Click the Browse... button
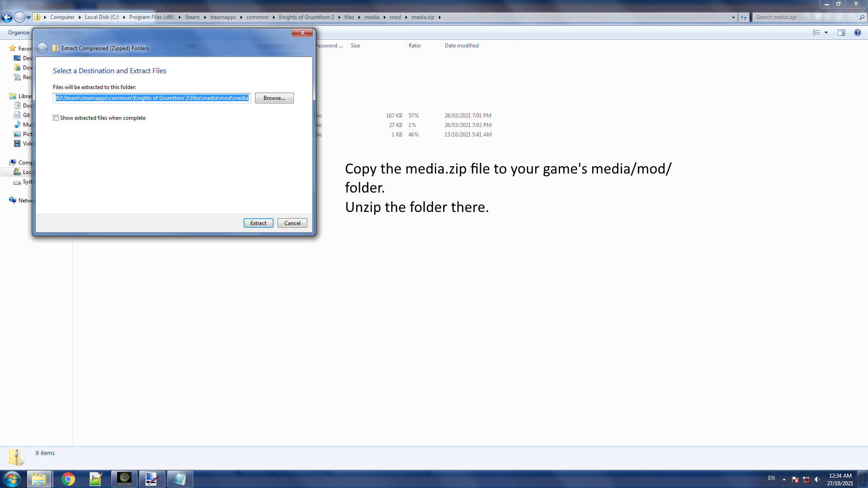The height and width of the screenshot is (488, 868). click(274, 98)
